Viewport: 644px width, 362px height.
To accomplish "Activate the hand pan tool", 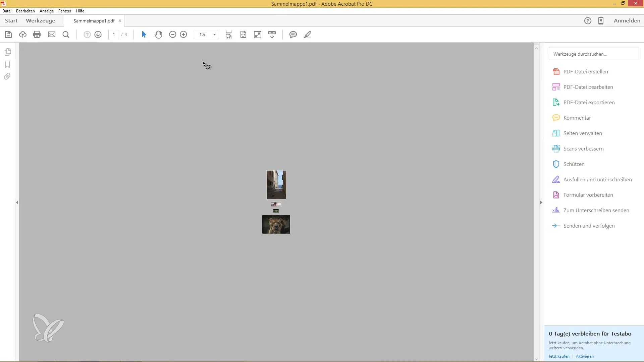I will click(158, 35).
